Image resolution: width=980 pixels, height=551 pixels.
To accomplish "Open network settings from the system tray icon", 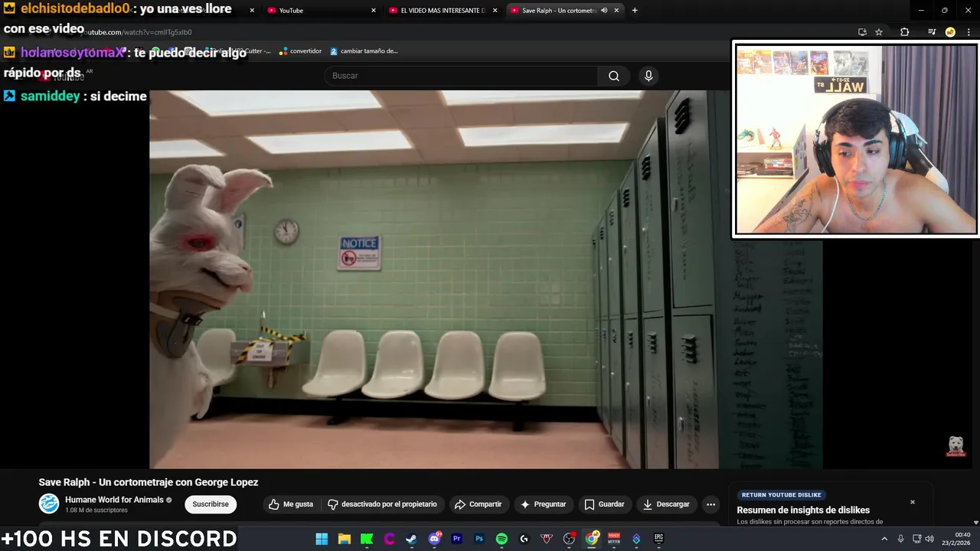I will click(x=916, y=539).
